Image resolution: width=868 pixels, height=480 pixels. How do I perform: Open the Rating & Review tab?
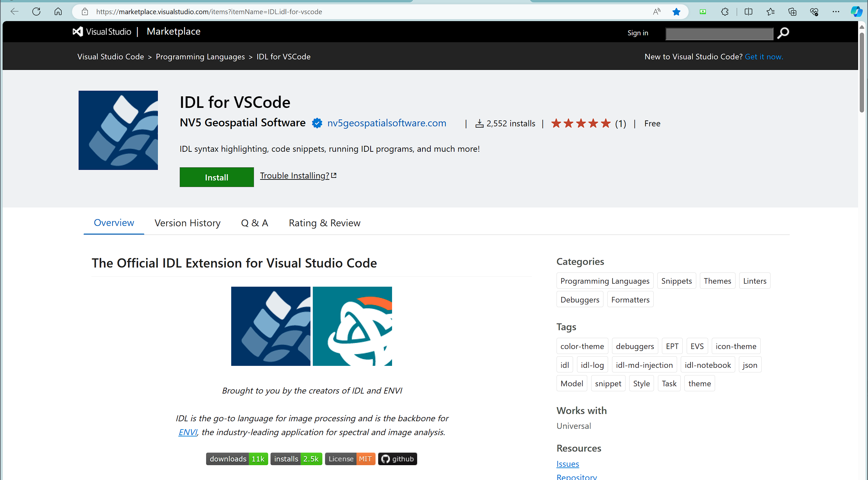pos(324,223)
